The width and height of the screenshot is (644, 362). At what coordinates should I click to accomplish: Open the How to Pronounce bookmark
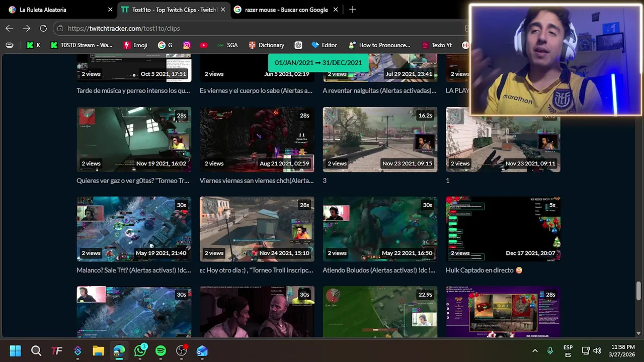(x=379, y=45)
